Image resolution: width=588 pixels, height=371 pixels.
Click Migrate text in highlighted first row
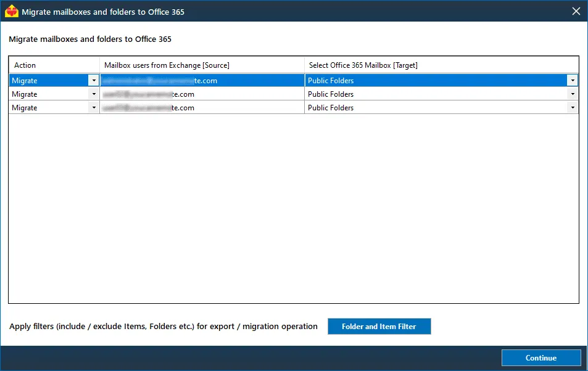(25, 81)
